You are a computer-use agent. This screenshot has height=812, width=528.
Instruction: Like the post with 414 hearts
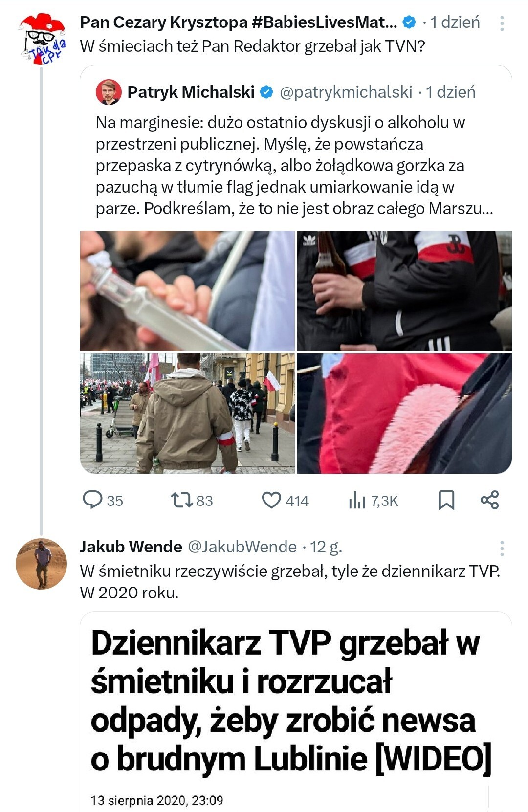[x=285, y=501]
